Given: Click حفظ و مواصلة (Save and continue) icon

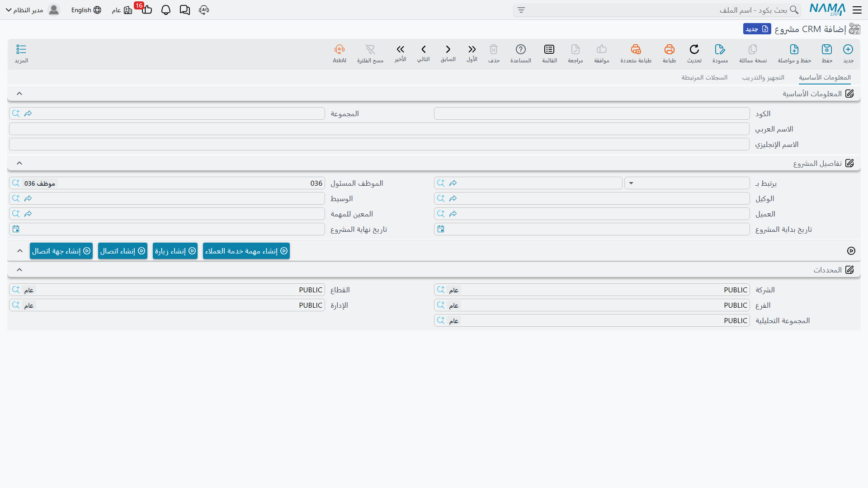Looking at the screenshot, I should pyautogui.click(x=794, y=49).
